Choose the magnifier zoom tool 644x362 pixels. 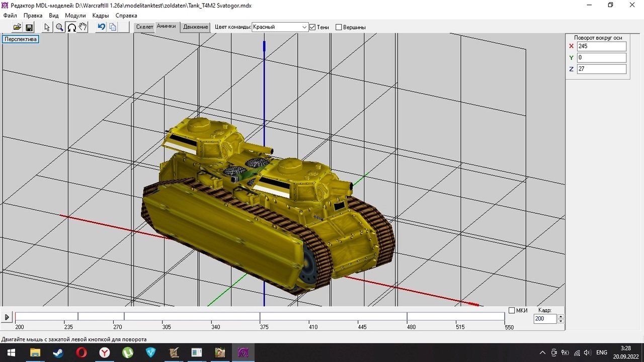(x=59, y=27)
